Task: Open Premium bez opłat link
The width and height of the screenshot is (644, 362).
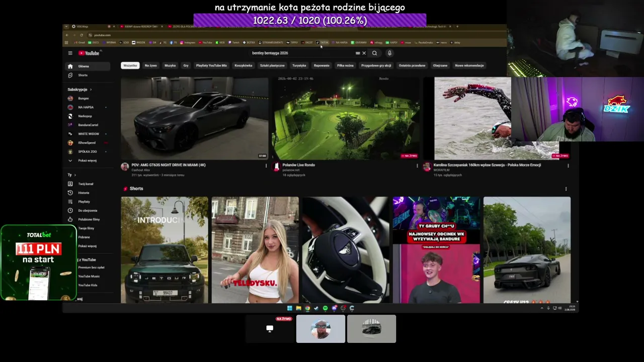Action: coord(91,267)
